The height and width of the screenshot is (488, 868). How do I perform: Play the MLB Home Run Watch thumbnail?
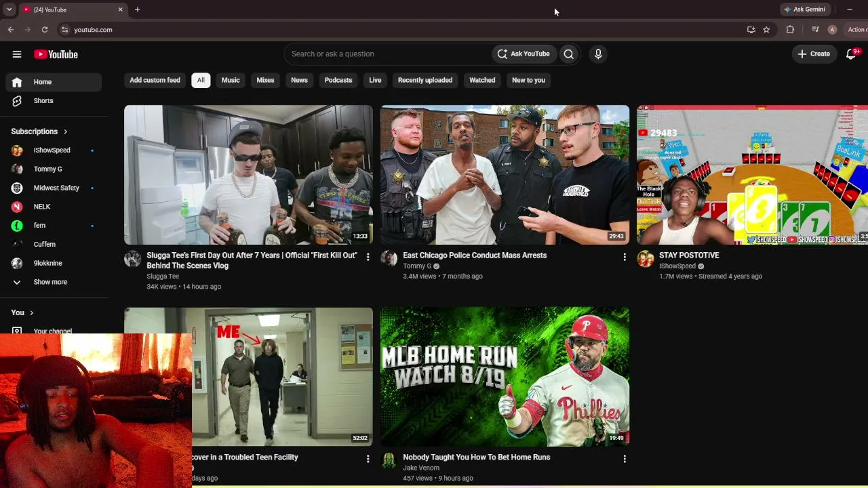tap(505, 377)
